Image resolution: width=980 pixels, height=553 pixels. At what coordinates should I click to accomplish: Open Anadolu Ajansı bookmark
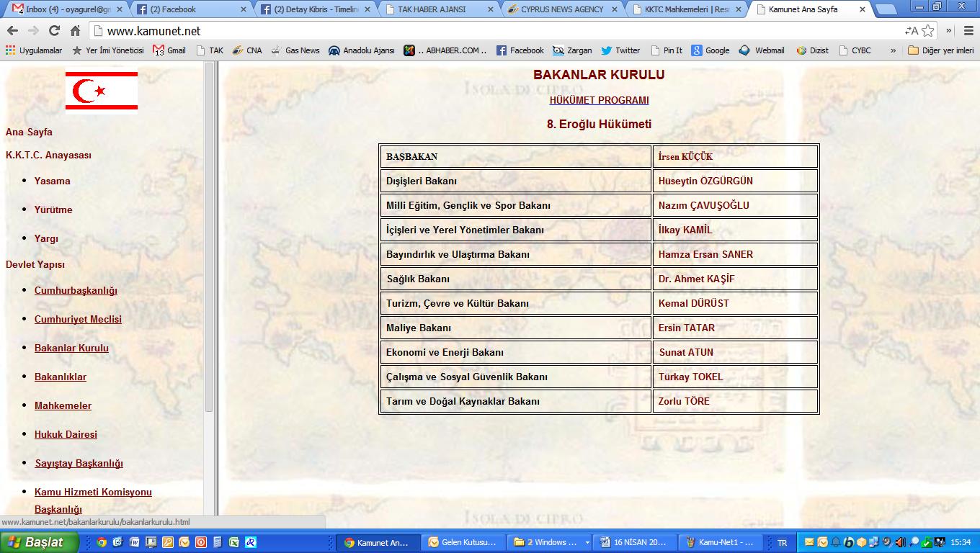(x=362, y=50)
